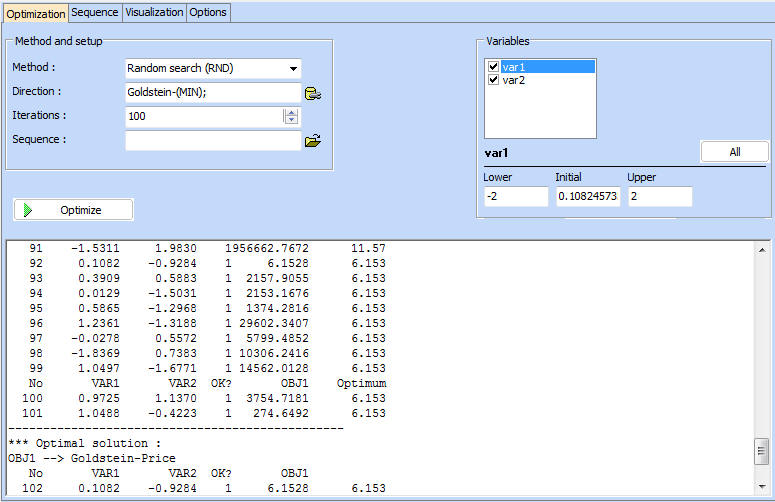This screenshot has height=502, width=775.
Task: Click the icon beside the Direction field
Action: (313, 94)
